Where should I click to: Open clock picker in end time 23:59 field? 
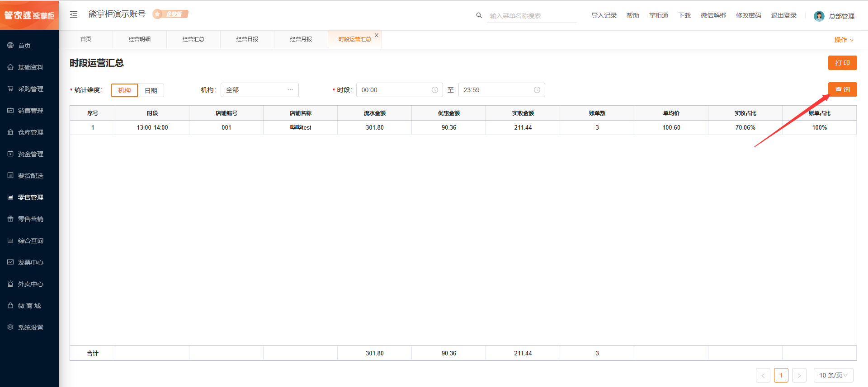(537, 90)
